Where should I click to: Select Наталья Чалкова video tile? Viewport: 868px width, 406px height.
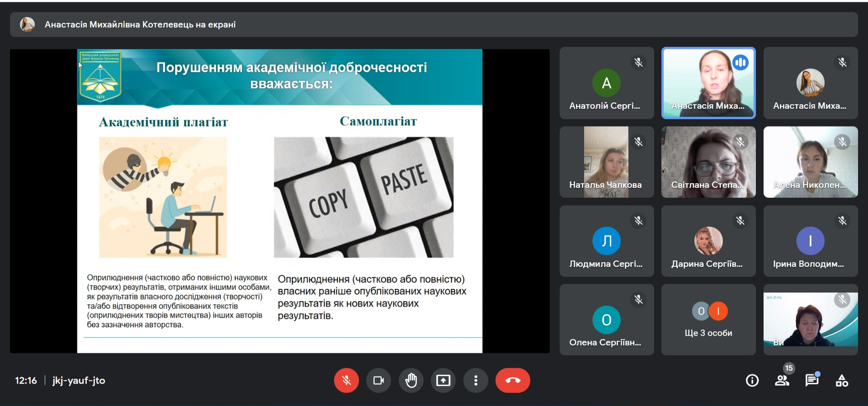[607, 162]
